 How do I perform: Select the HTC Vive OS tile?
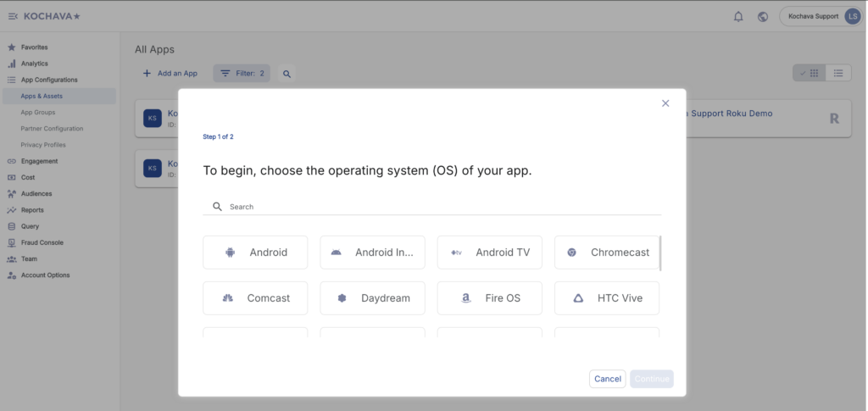(607, 298)
